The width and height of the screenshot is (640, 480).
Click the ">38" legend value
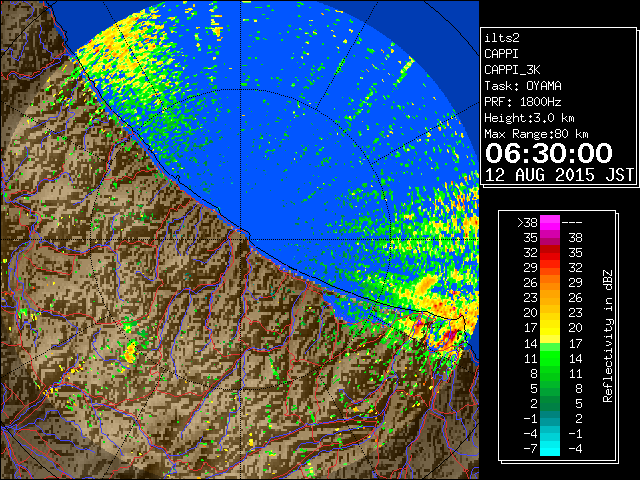(x=527, y=222)
